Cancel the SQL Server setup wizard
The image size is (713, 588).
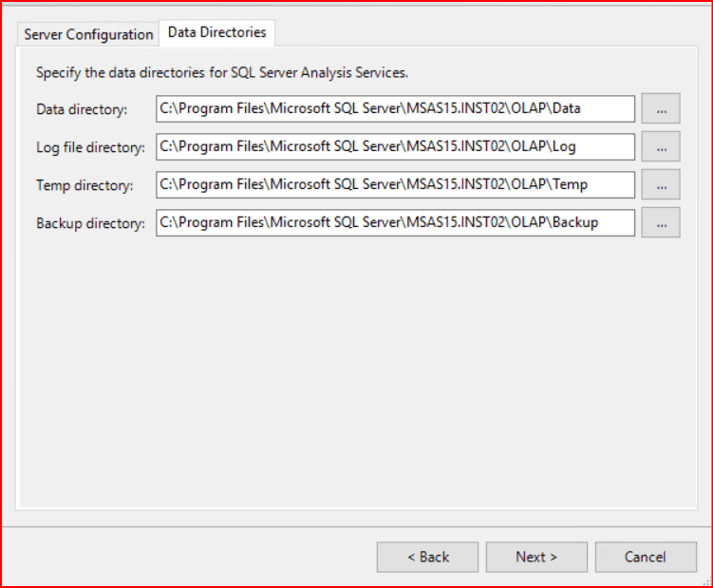(x=645, y=558)
